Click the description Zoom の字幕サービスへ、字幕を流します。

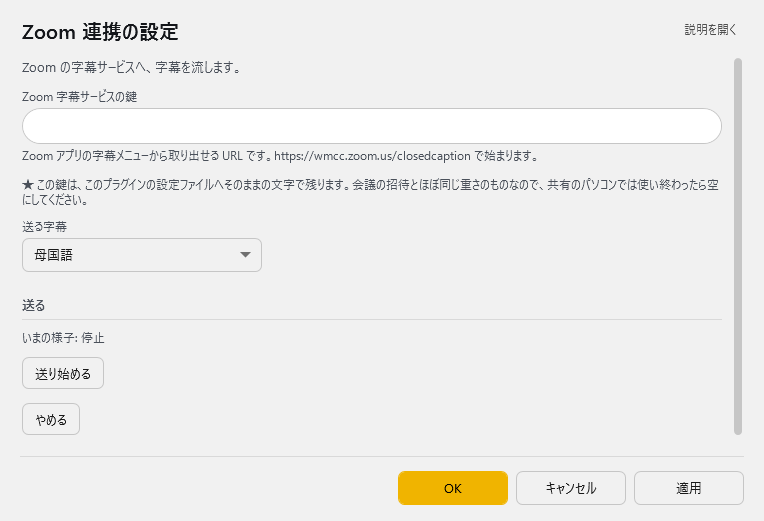(132, 67)
